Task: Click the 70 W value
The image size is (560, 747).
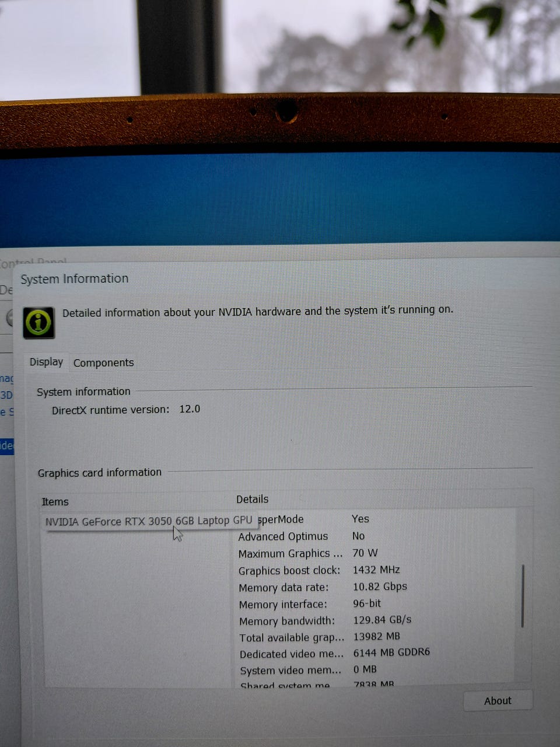Action: click(365, 552)
